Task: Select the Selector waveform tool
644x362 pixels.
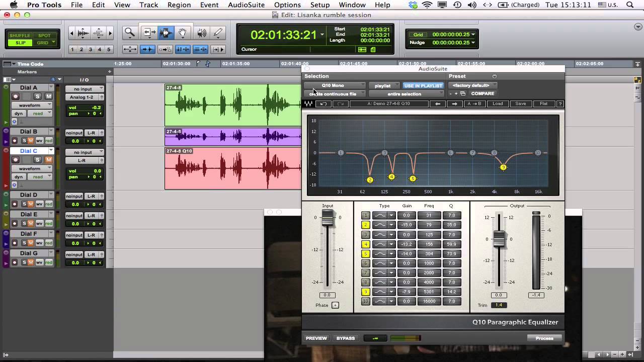Action: coord(166,33)
